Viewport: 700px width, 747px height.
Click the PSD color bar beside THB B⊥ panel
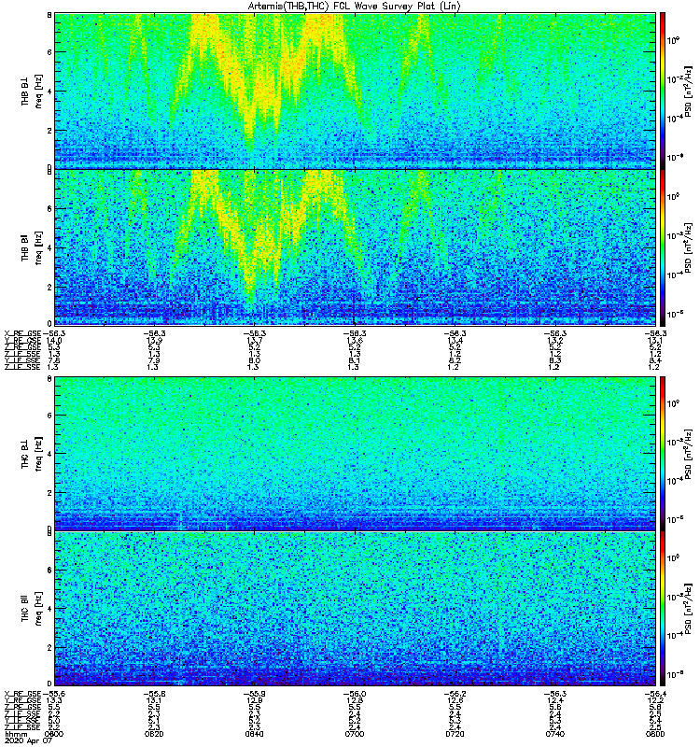click(x=663, y=91)
